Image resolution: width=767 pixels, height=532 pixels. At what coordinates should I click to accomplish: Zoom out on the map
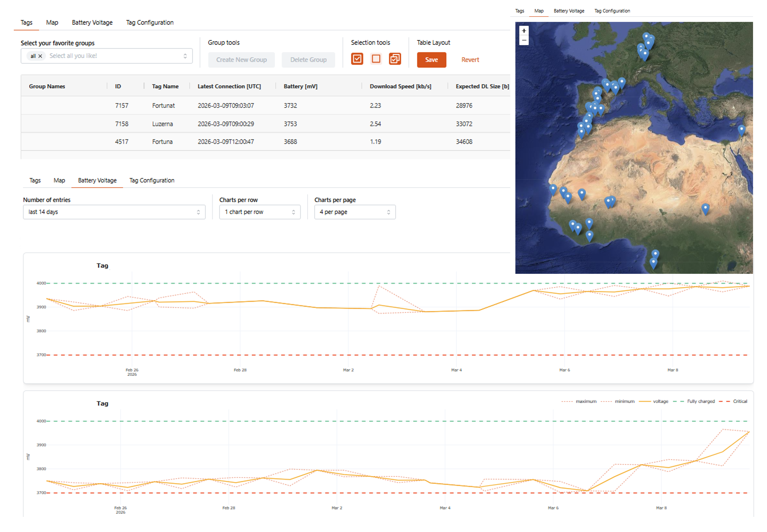[x=524, y=40]
